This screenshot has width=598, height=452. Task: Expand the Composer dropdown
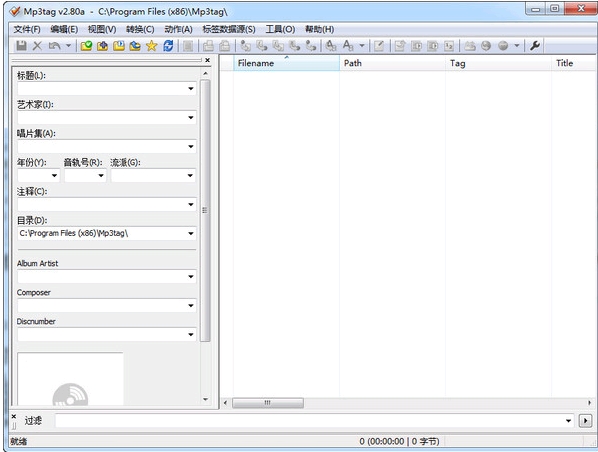pyautogui.click(x=191, y=306)
